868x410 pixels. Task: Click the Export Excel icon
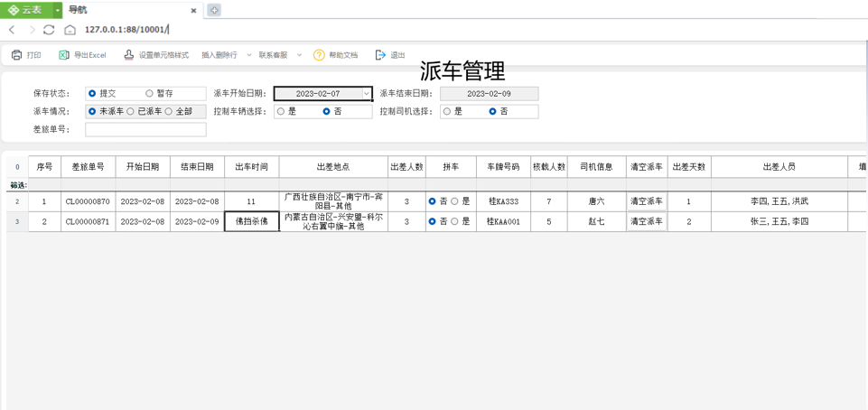tap(63, 55)
